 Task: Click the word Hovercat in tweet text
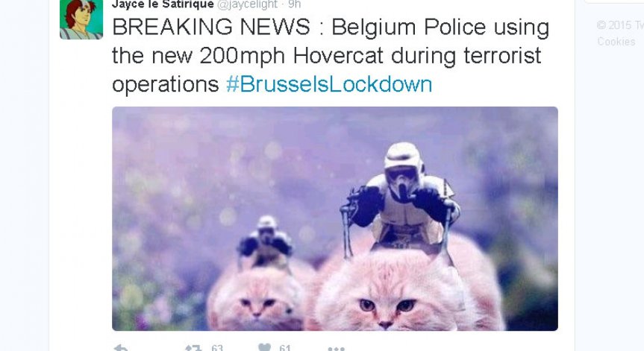pyautogui.click(x=338, y=55)
